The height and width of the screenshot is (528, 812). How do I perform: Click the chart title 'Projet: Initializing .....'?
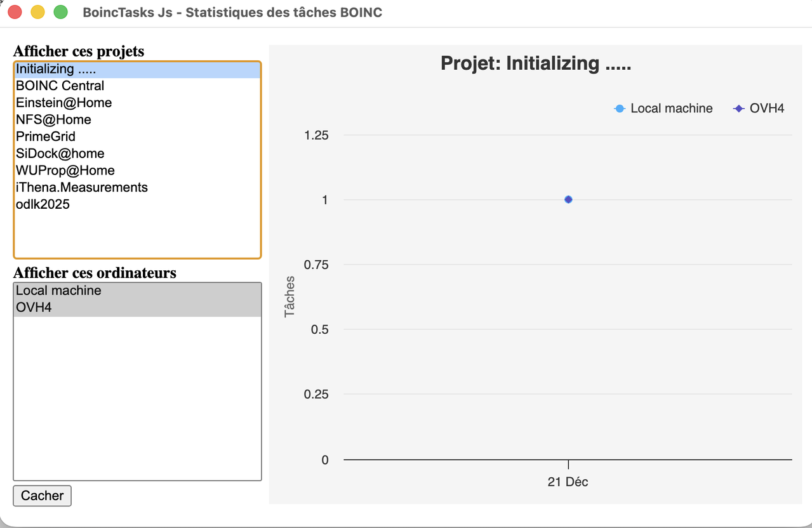click(536, 63)
